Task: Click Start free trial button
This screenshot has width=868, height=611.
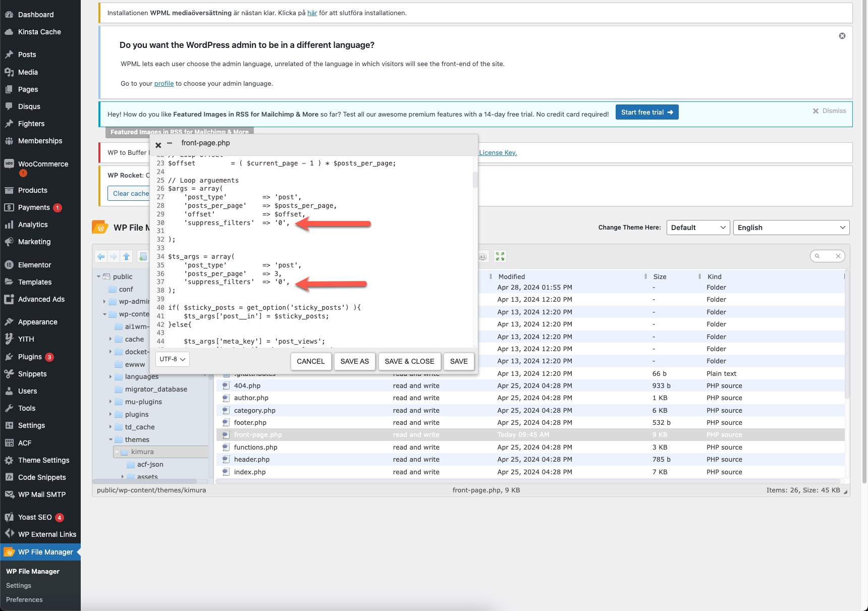Action: tap(647, 112)
